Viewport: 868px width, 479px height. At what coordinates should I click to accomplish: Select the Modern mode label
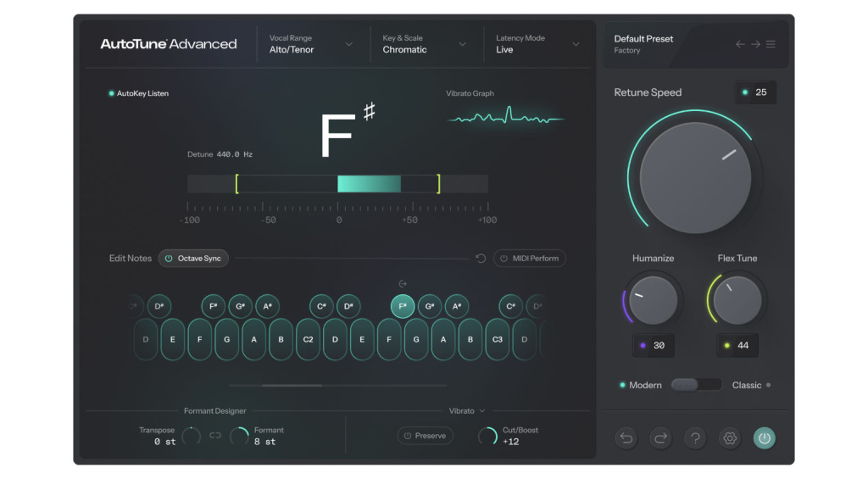click(x=645, y=386)
